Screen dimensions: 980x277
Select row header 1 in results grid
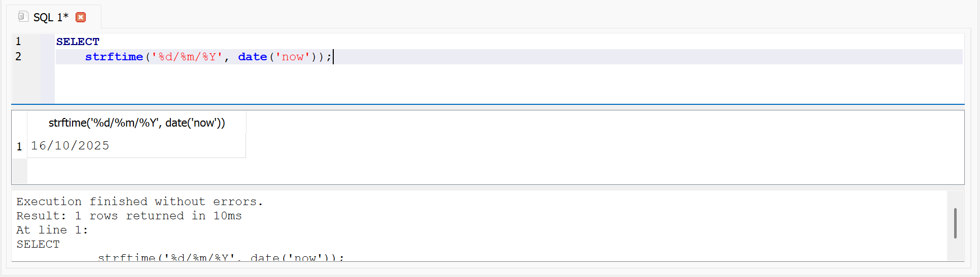19,146
